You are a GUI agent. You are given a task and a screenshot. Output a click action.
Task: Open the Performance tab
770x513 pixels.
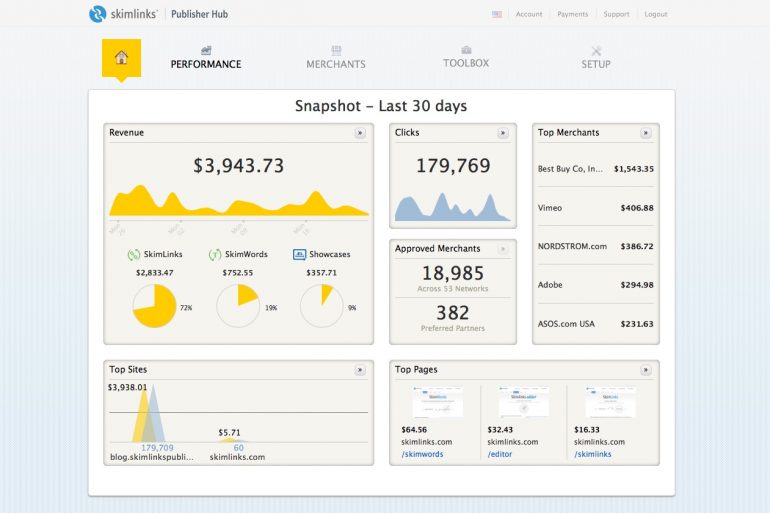(x=205, y=64)
